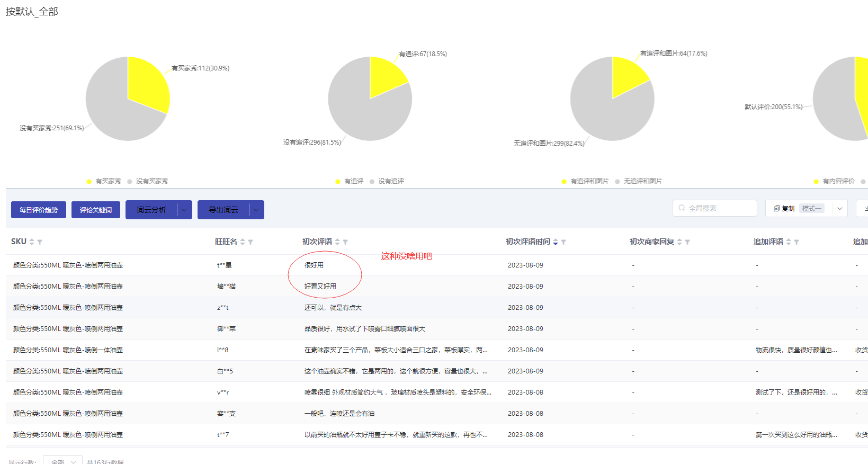Expand the 导出词云 dropdown arrow
The image size is (868, 464).
point(256,210)
